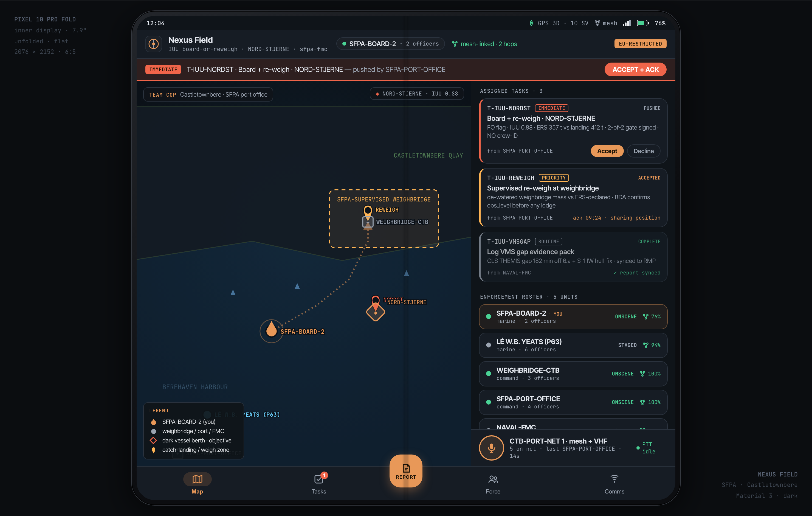The width and height of the screenshot is (812, 516).
Task: Select the NORD-STJERNE diamond vessel marker
Action: pyautogui.click(x=375, y=312)
